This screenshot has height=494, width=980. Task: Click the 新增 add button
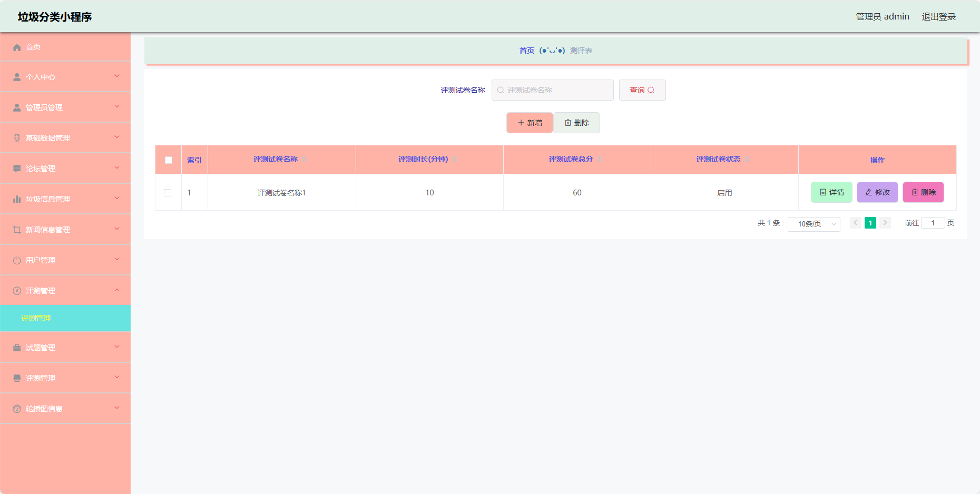coord(530,123)
